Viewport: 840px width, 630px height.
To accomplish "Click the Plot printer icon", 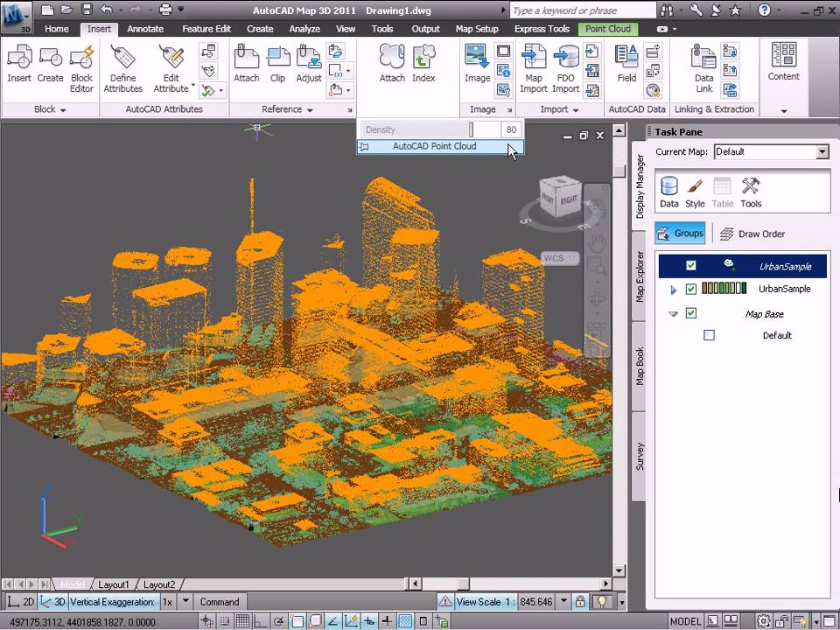I will tap(166, 10).
